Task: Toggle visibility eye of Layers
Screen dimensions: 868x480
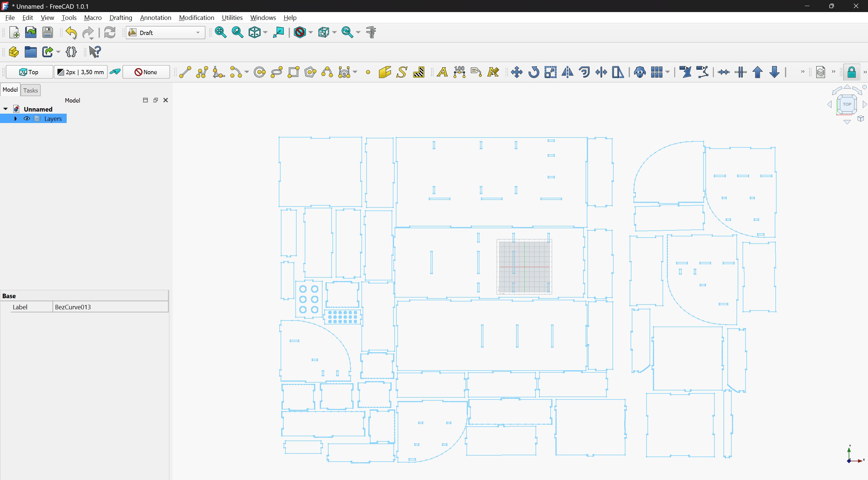Action: coord(27,118)
